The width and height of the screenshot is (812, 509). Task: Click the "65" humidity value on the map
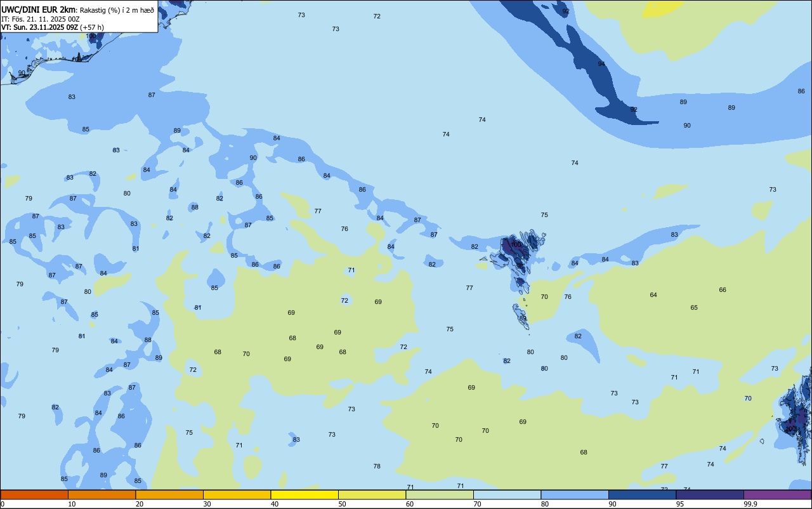(694, 308)
